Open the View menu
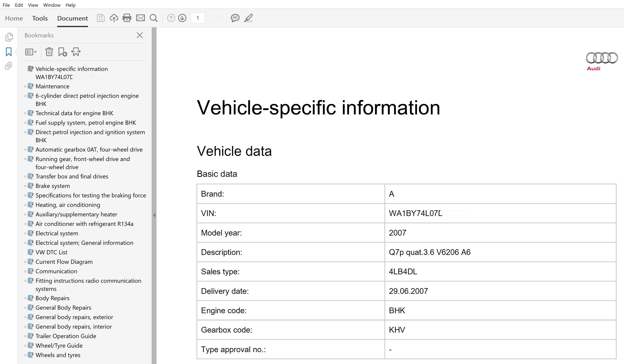This screenshot has width=624, height=364. click(x=33, y=5)
